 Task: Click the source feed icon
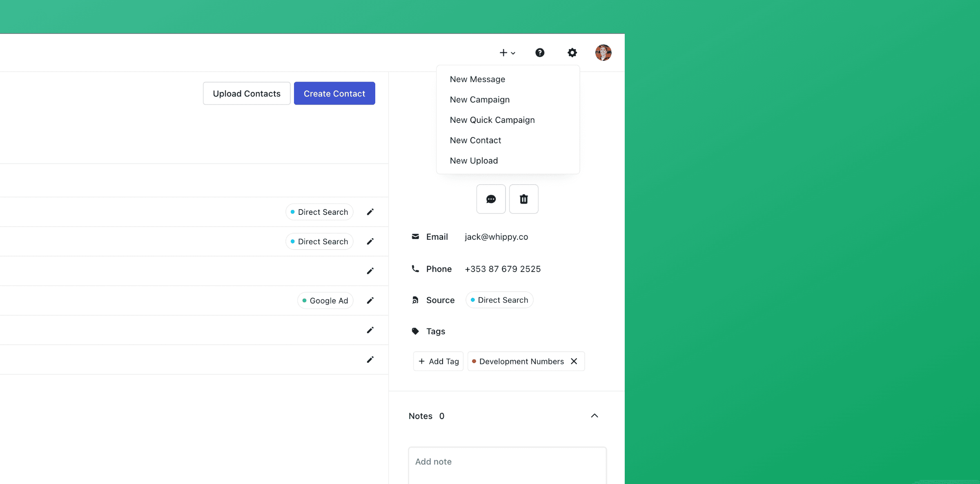[415, 300]
